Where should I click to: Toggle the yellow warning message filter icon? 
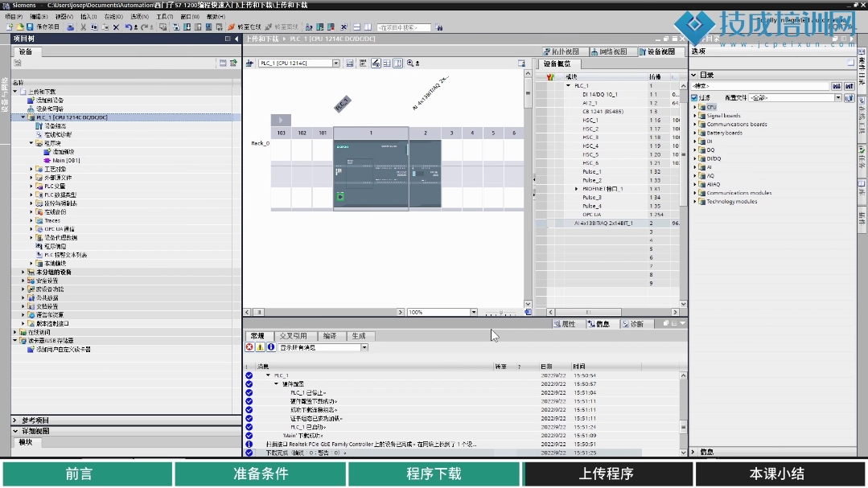coord(260,347)
